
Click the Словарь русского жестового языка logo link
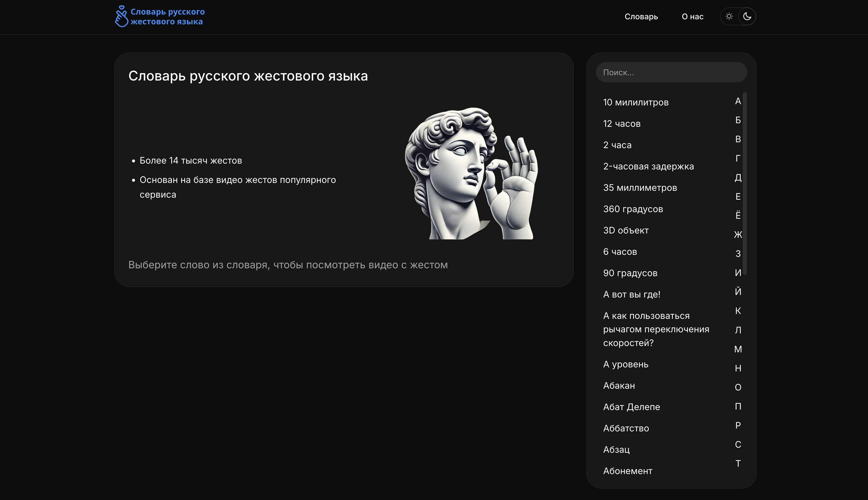click(160, 17)
